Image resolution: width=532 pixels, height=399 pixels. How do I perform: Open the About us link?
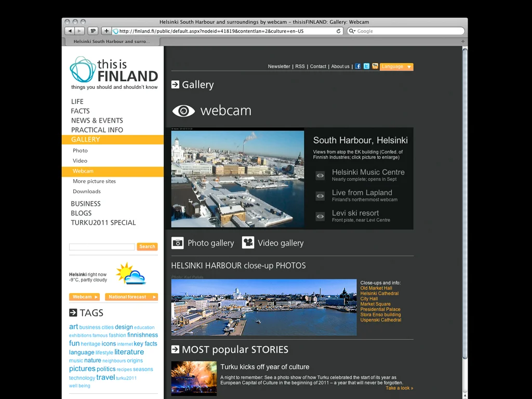[340, 66]
